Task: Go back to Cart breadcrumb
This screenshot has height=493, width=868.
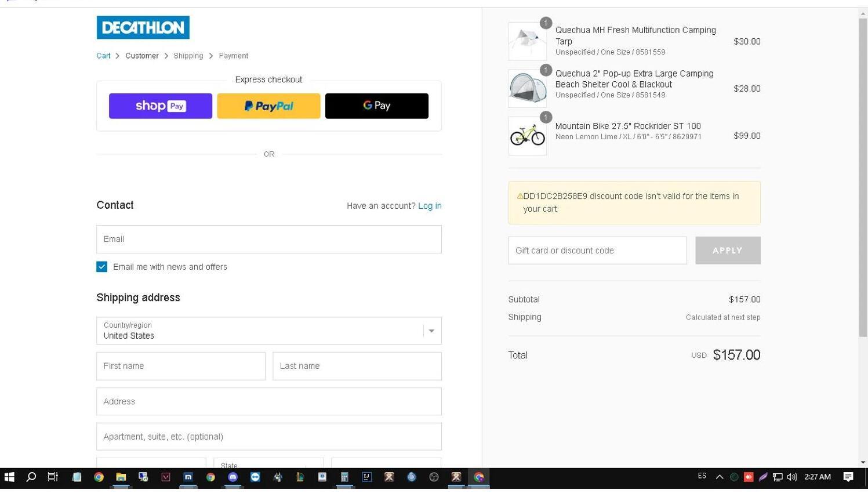Action: point(103,56)
